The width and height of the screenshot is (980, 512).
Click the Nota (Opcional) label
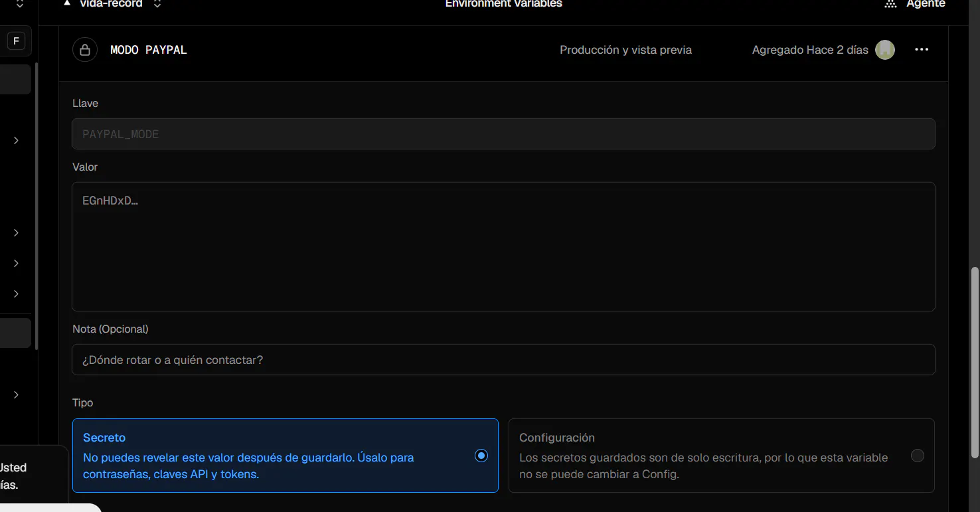click(110, 329)
